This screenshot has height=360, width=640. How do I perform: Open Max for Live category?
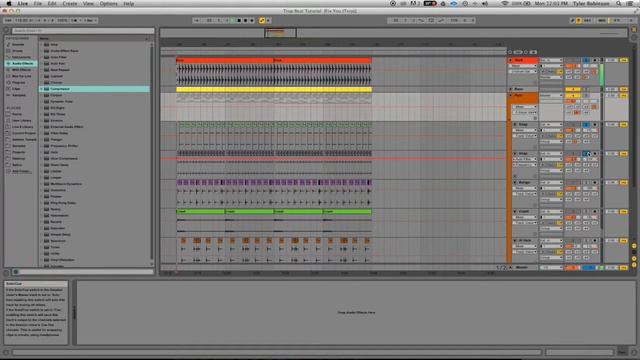[x=21, y=76]
